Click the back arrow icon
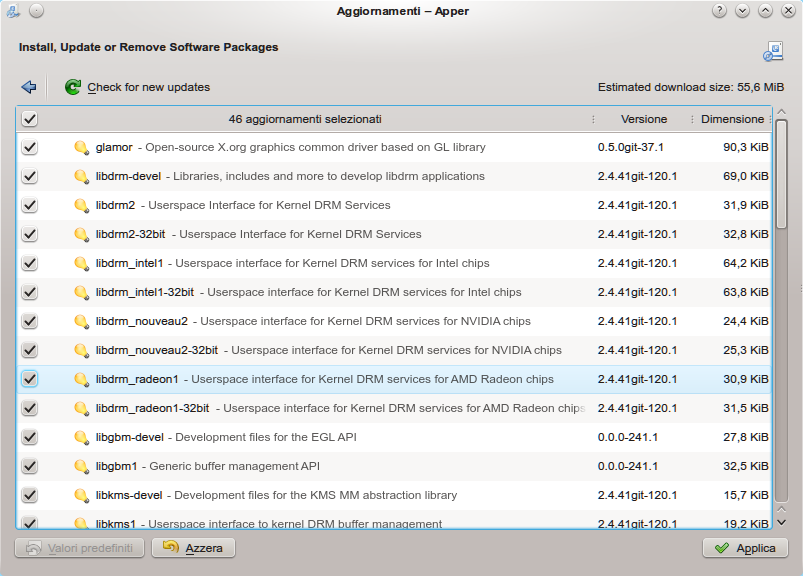This screenshot has height=576, width=803. (x=29, y=87)
